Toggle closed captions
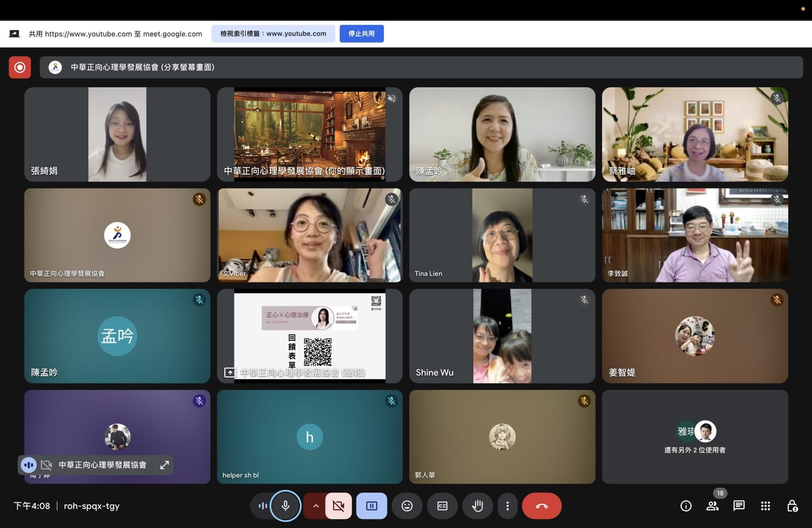The height and width of the screenshot is (528, 812). 442,506
